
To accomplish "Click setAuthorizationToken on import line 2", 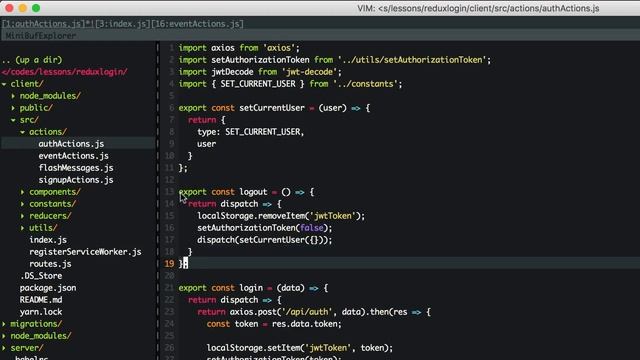I will coord(260,60).
